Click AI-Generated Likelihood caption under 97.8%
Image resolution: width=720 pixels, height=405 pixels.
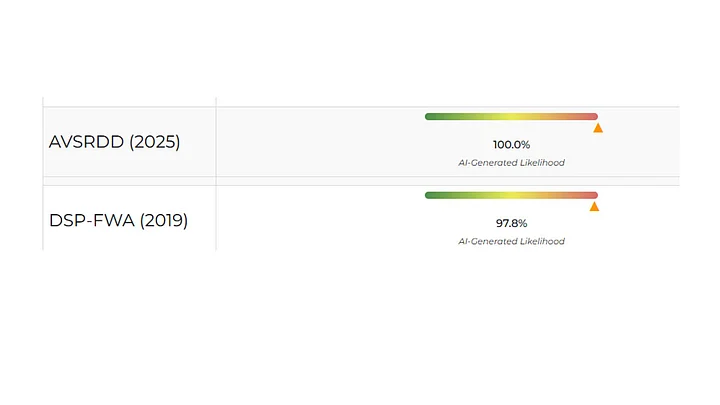[x=511, y=241]
